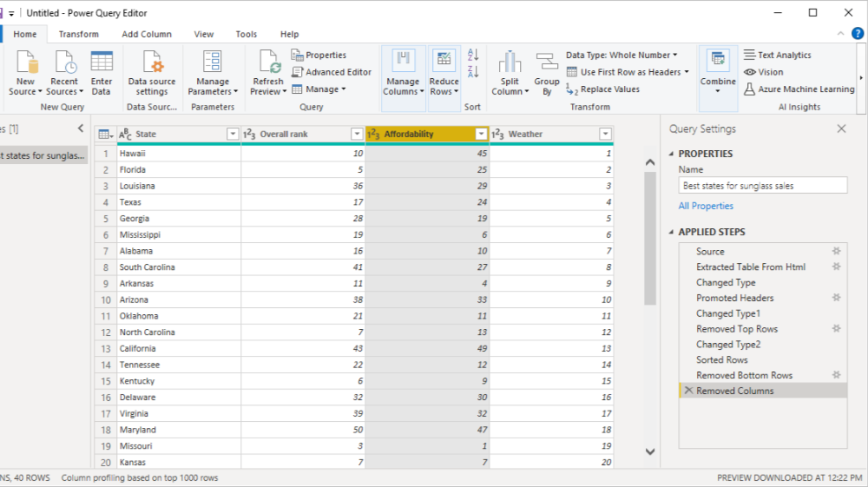Click Replace Values
The image size is (868, 487).
603,89
